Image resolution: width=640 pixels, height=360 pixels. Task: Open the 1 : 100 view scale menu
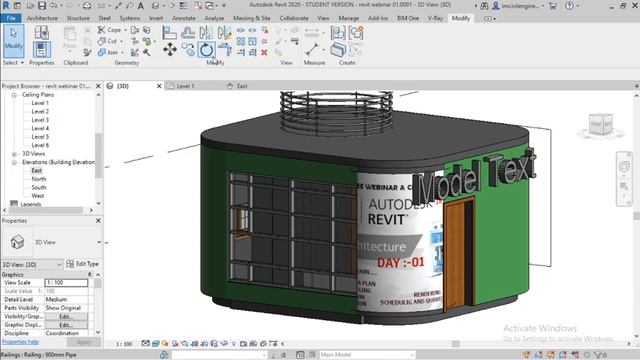pos(124,344)
